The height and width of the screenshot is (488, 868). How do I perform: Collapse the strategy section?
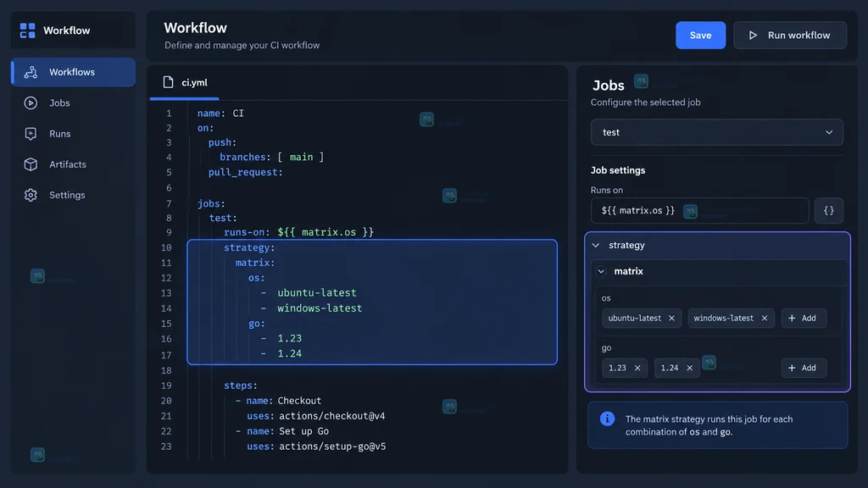[x=596, y=245]
